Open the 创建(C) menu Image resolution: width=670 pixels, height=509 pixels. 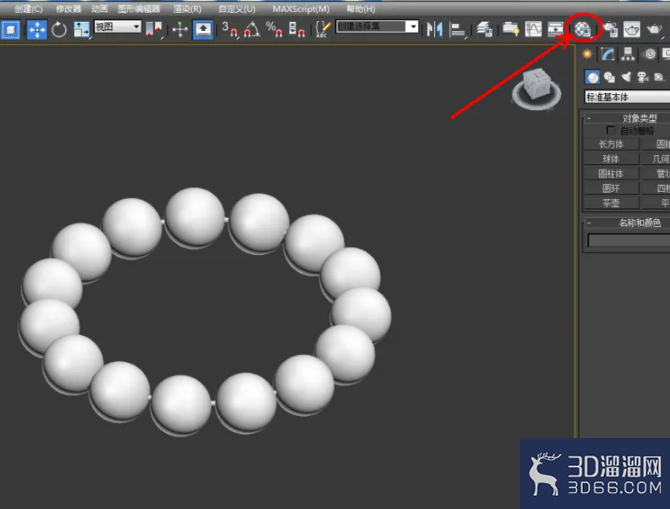(29, 9)
